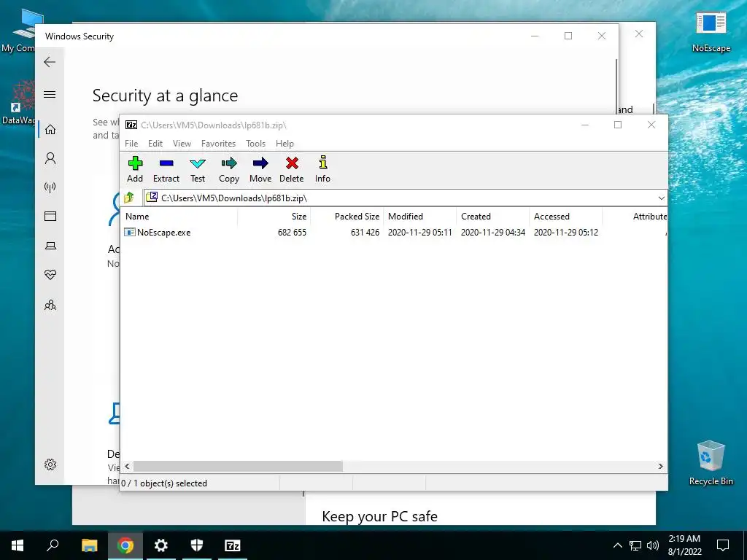Run the Test tool in 7-Zip
747x560 pixels.
point(198,169)
